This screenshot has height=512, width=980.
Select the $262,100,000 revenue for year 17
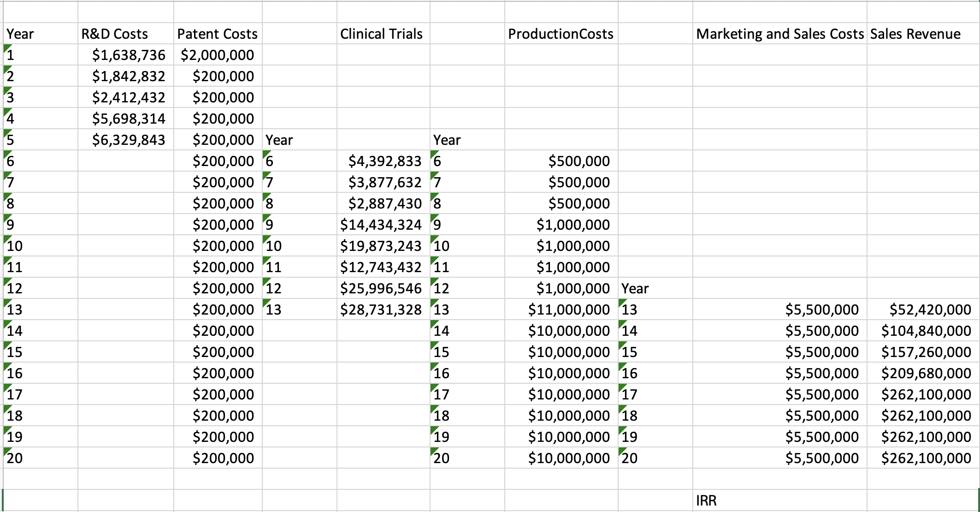(x=923, y=394)
